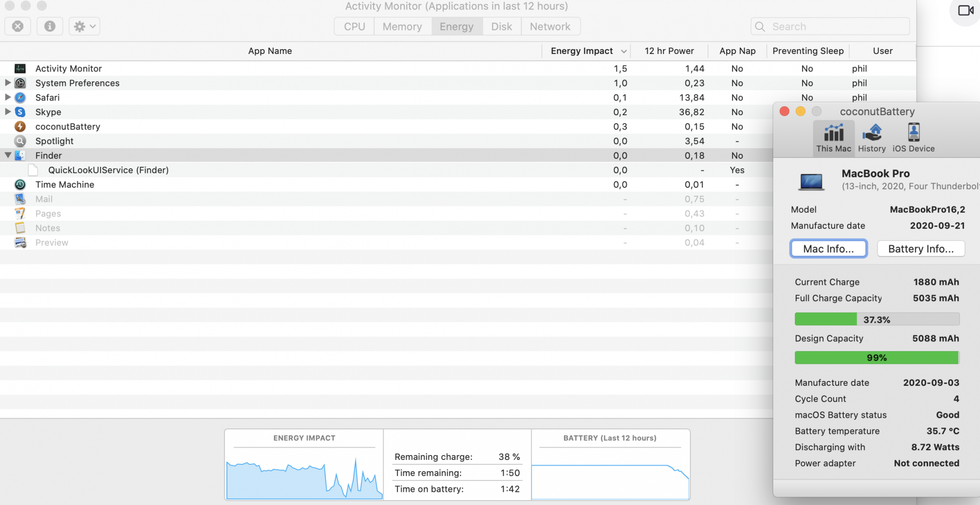Click the System Preferences gear icon
This screenshot has height=505, width=980.
click(20, 83)
